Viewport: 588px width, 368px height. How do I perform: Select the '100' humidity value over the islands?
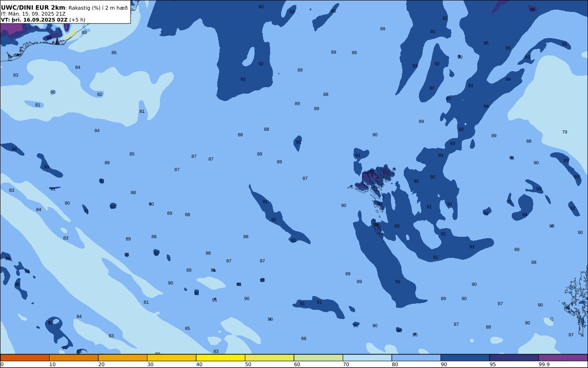coord(371,172)
